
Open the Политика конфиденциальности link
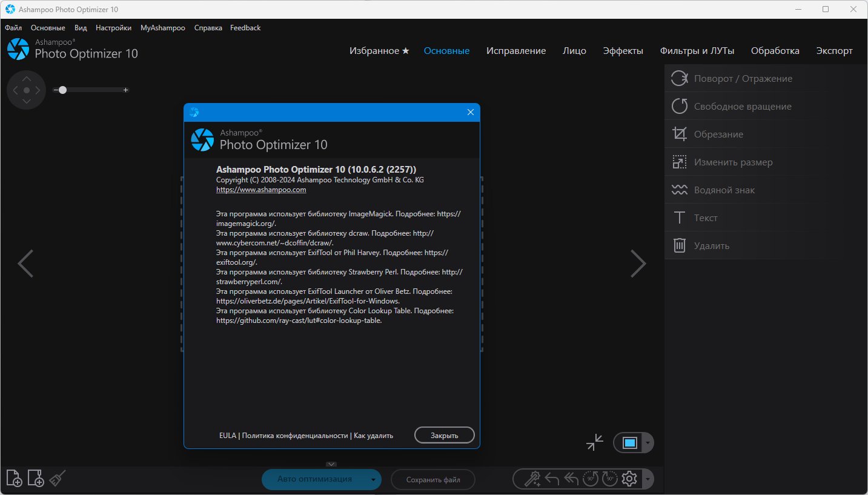[295, 436]
